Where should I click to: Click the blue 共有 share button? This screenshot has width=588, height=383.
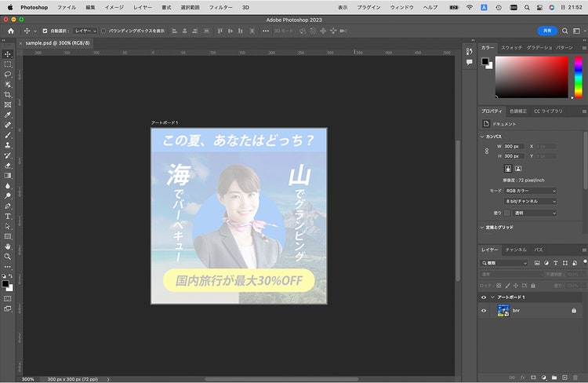click(547, 31)
